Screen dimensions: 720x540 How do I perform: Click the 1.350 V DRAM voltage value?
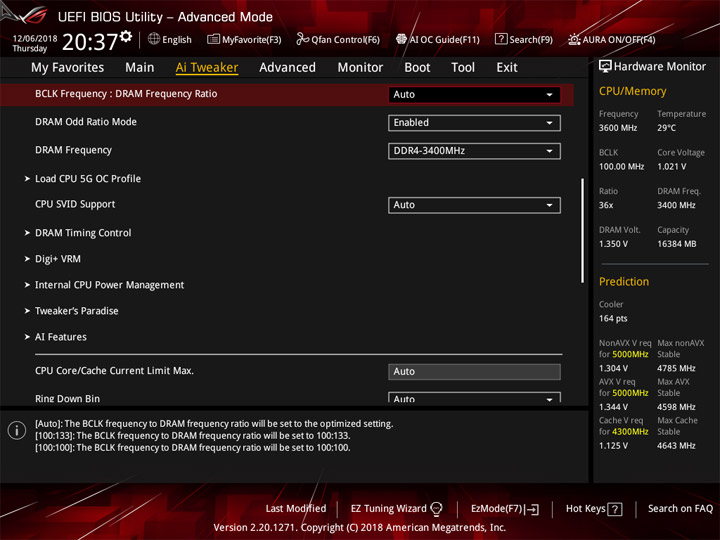coord(613,244)
